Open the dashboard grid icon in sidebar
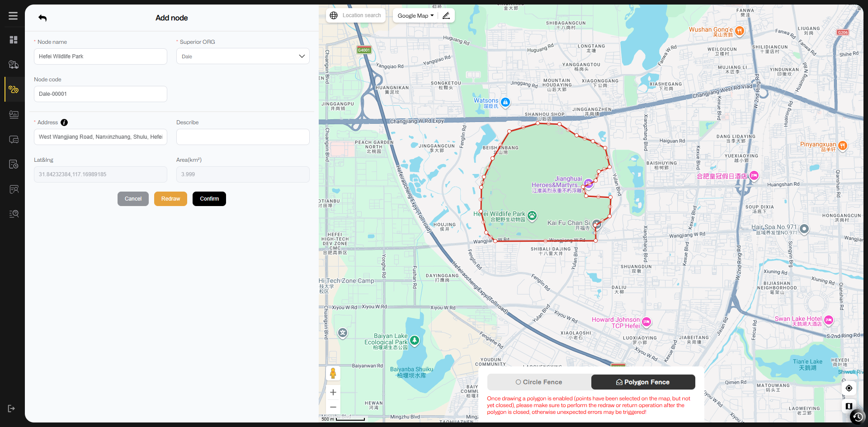 [14, 40]
